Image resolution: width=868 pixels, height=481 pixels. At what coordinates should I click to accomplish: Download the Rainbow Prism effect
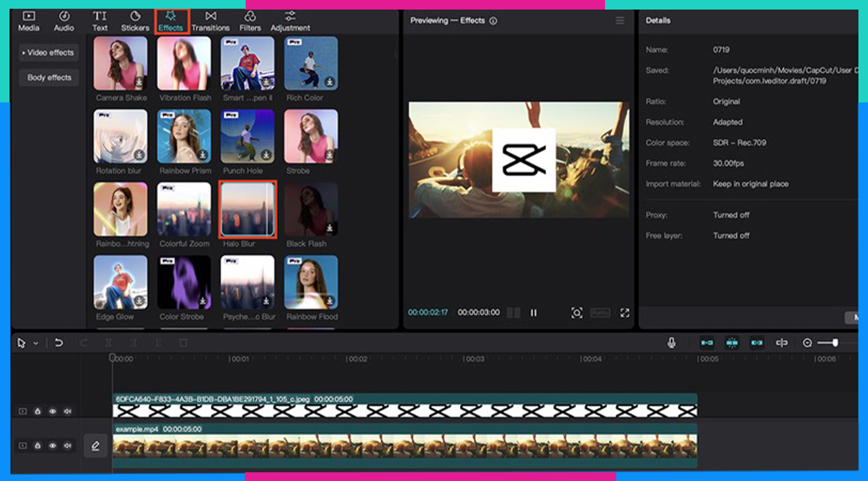(202, 155)
